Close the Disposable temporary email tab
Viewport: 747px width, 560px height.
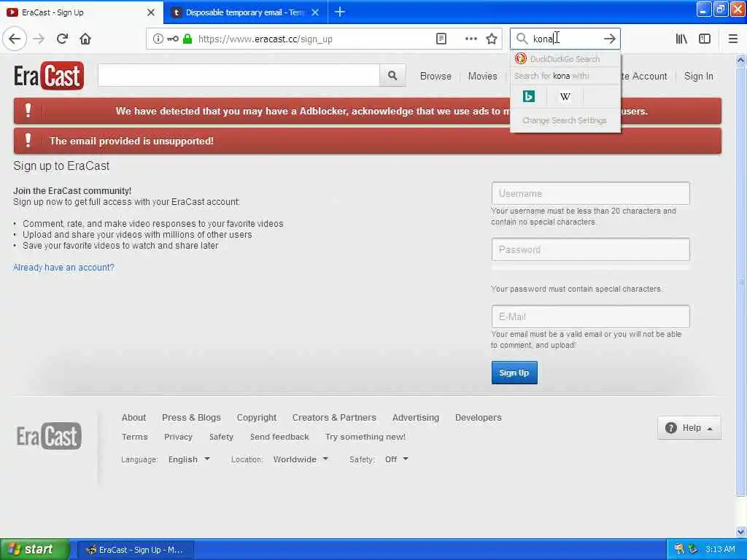(315, 12)
